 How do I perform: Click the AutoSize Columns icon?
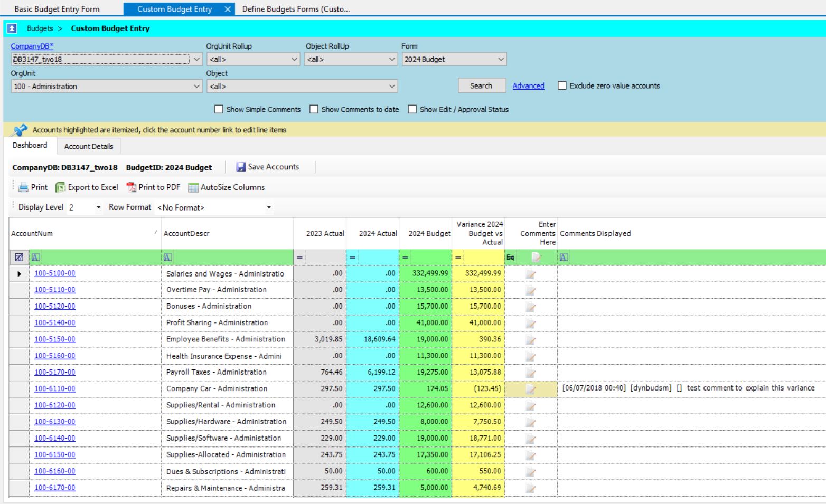coord(193,187)
